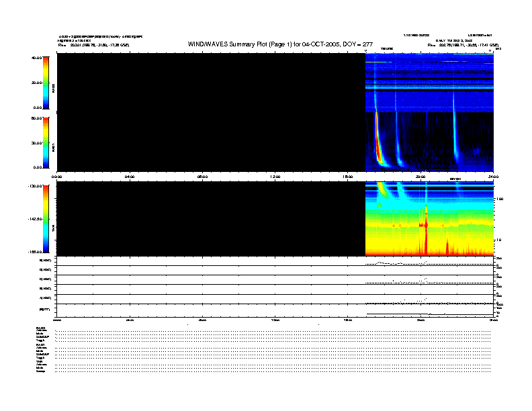Screen dimensions: 532x411
Task: Click the 16:00 tick label under the RAD1 spectrogram
Action: (x=348, y=177)
